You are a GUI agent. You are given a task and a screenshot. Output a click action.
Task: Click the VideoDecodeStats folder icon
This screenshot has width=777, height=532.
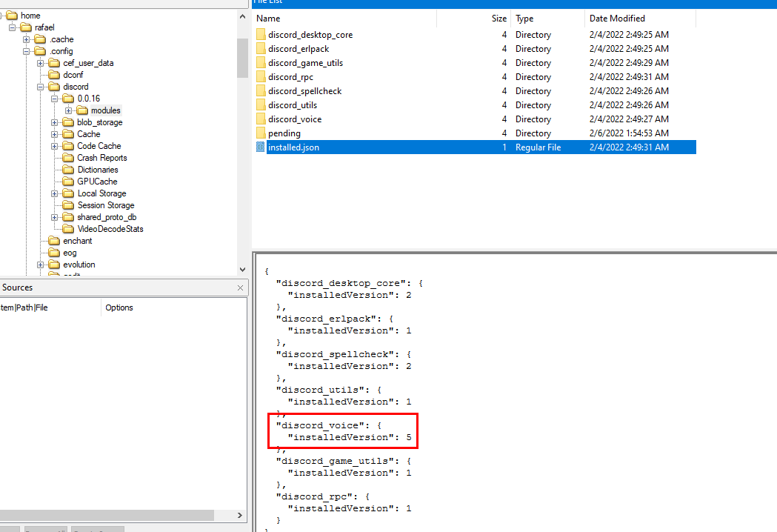click(x=68, y=229)
